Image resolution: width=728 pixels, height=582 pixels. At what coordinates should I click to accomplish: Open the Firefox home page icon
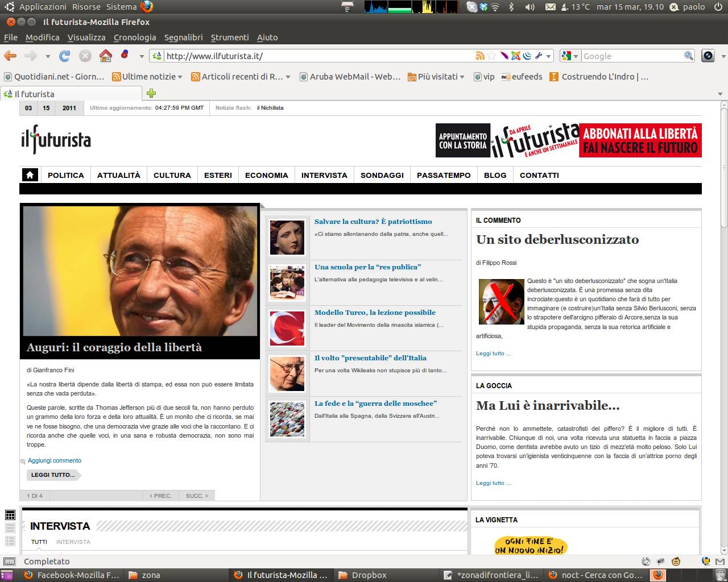(105, 56)
